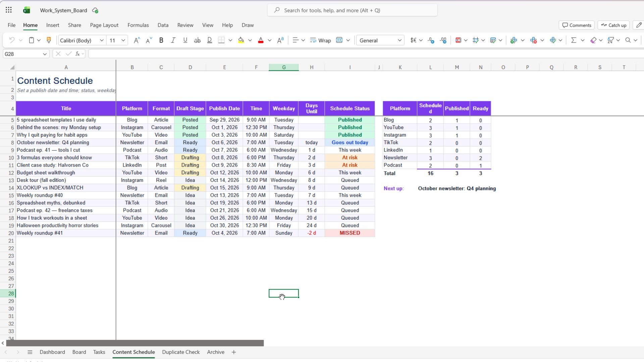The width and height of the screenshot is (644, 362).
Task: Click the find magnifier icon
Action: [628, 40]
